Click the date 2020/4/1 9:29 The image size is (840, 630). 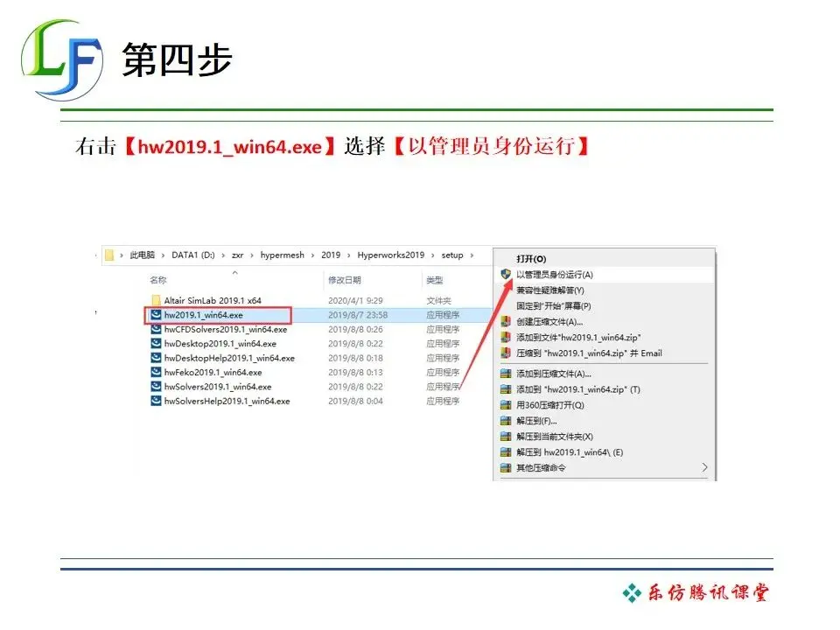point(355,300)
